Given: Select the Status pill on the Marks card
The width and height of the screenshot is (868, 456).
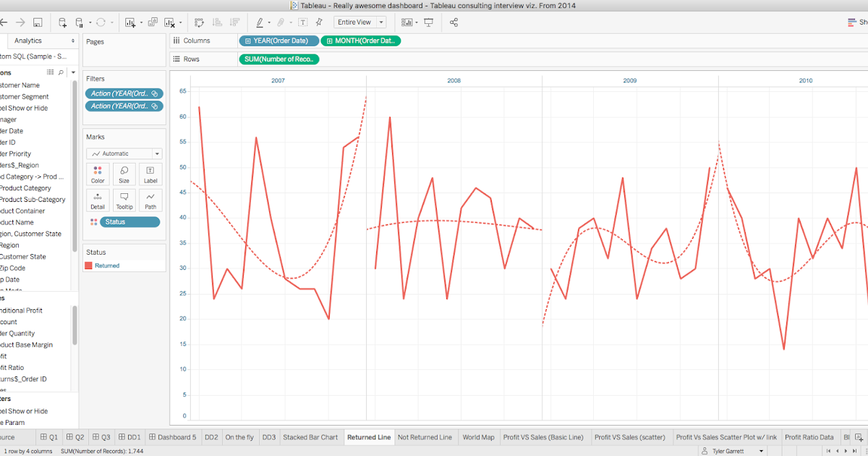Looking at the screenshot, I should (x=130, y=221).
